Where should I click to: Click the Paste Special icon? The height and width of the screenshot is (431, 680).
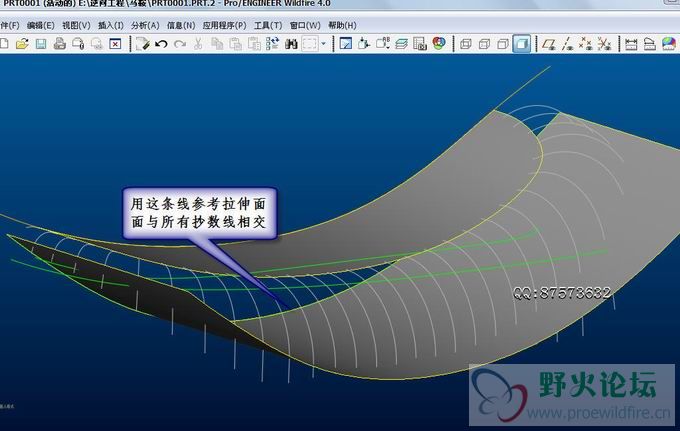pyautogui.click(x=254, y=43)
